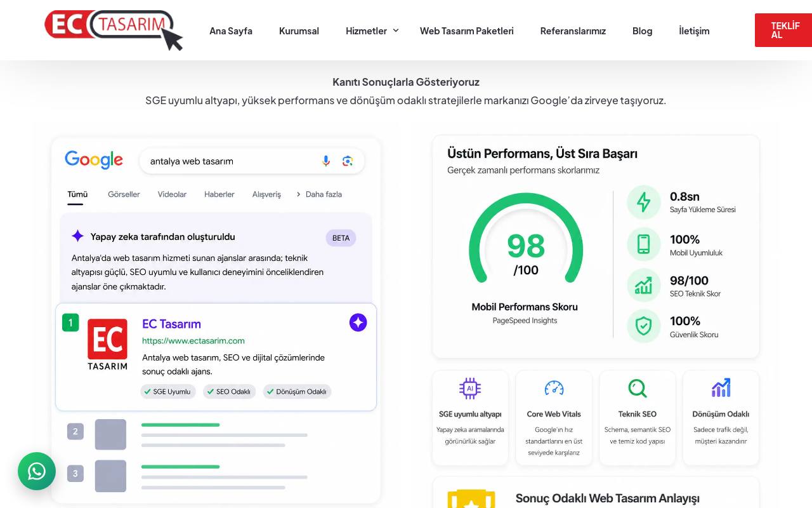Click the shield security score icon

coord(644,326)
